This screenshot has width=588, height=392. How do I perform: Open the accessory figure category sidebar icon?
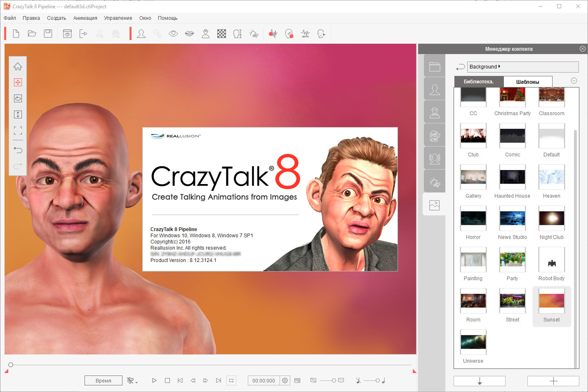tap(435, 112)
